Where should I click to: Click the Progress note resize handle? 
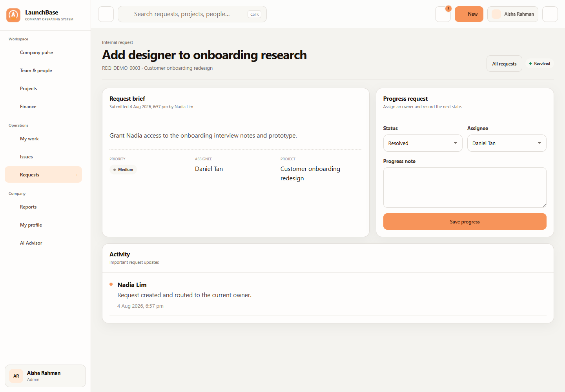pos(544,205)
